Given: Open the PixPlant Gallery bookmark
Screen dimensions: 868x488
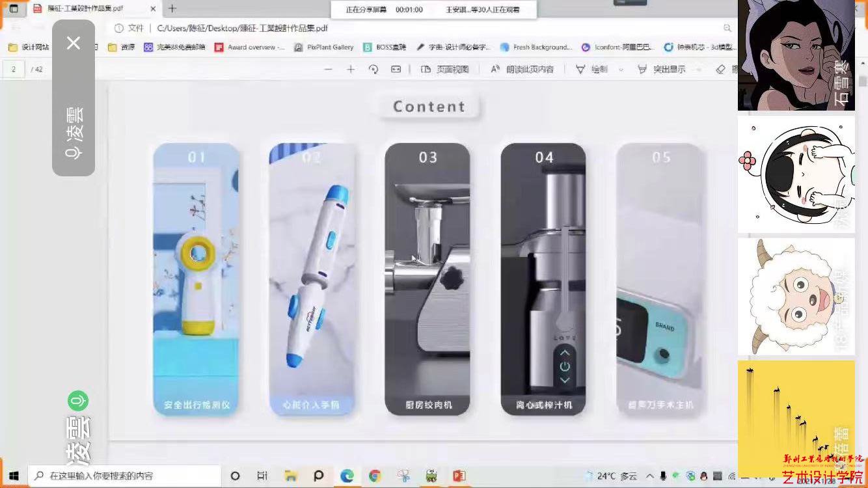Looking at the screenshot, I should pos(324,47).
